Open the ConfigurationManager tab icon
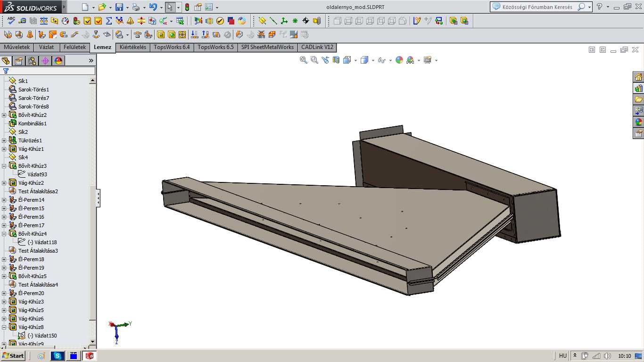 click(x=32, y=60)
